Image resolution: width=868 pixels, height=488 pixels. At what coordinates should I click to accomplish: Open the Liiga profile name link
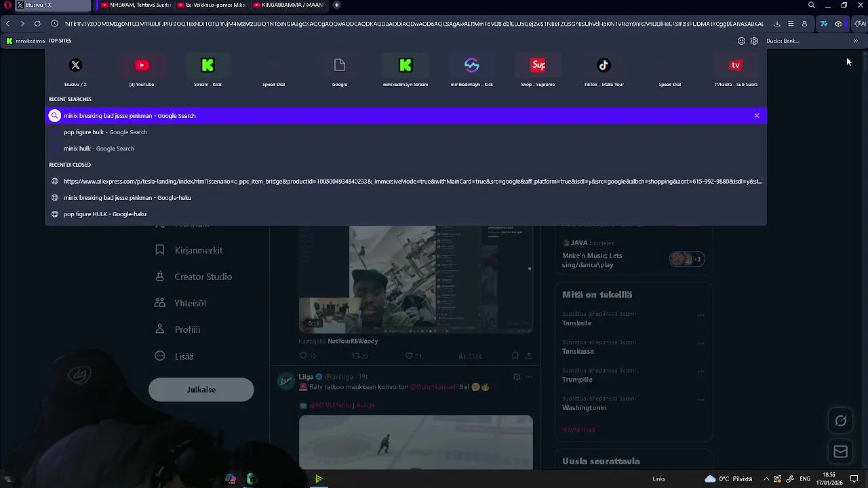pyautogui.click(x=306, y=377)
